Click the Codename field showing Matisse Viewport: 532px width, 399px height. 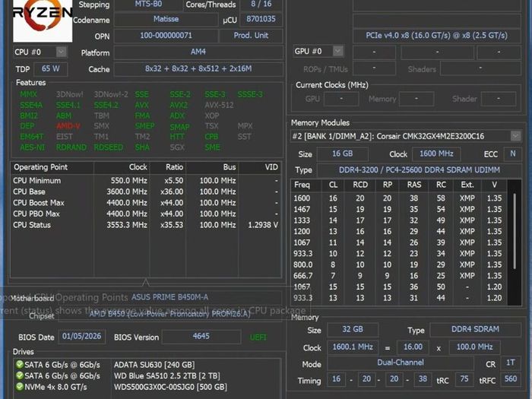tap(166, 19)
